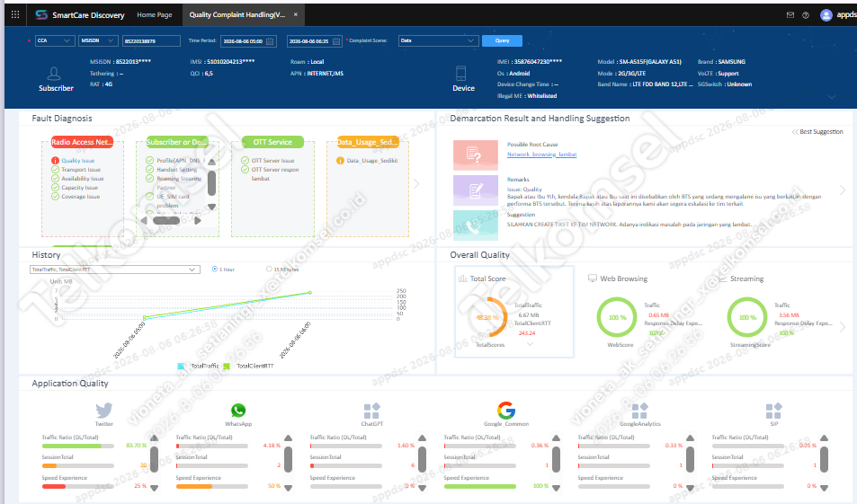Image resolution: width=857 pixels, height=504 pixels.
Task: Click the Remarks note icon tile
Action: pyautogui.click(x=476, y=190)
